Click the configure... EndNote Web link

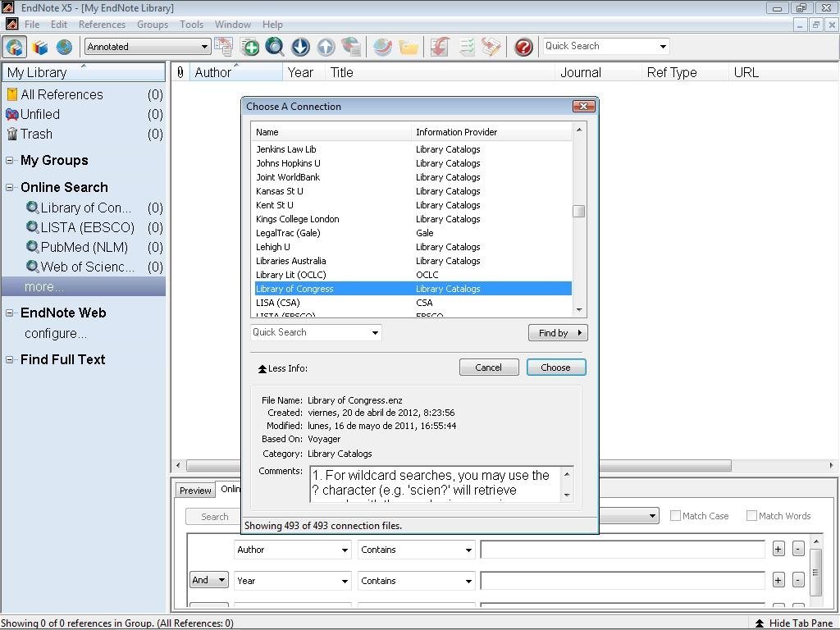56,333
